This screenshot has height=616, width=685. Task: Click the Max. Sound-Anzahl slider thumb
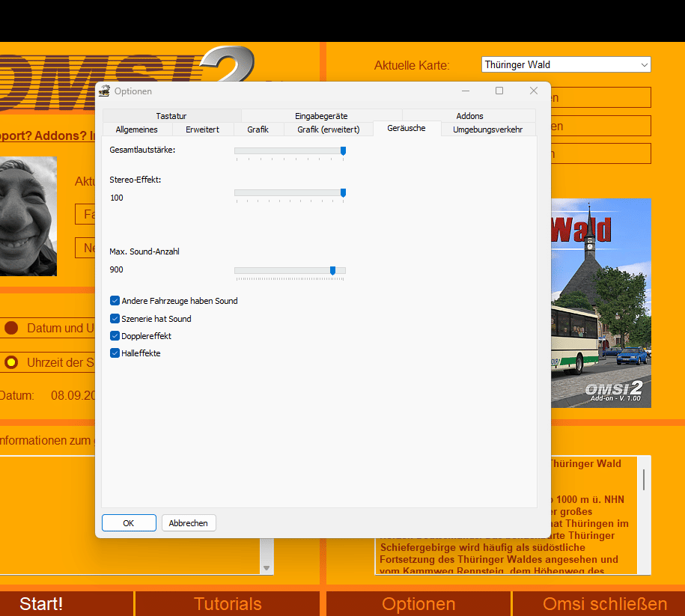(x=332, y=270)
